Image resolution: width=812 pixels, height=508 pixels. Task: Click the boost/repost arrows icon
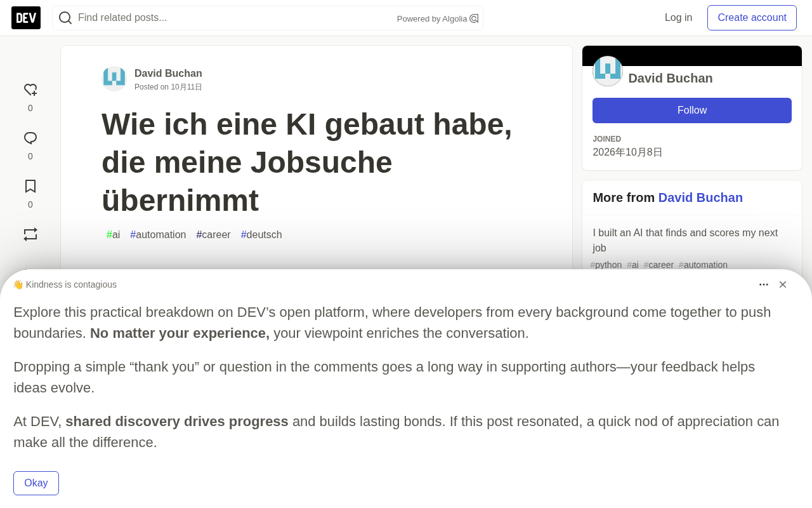(30, 234)
